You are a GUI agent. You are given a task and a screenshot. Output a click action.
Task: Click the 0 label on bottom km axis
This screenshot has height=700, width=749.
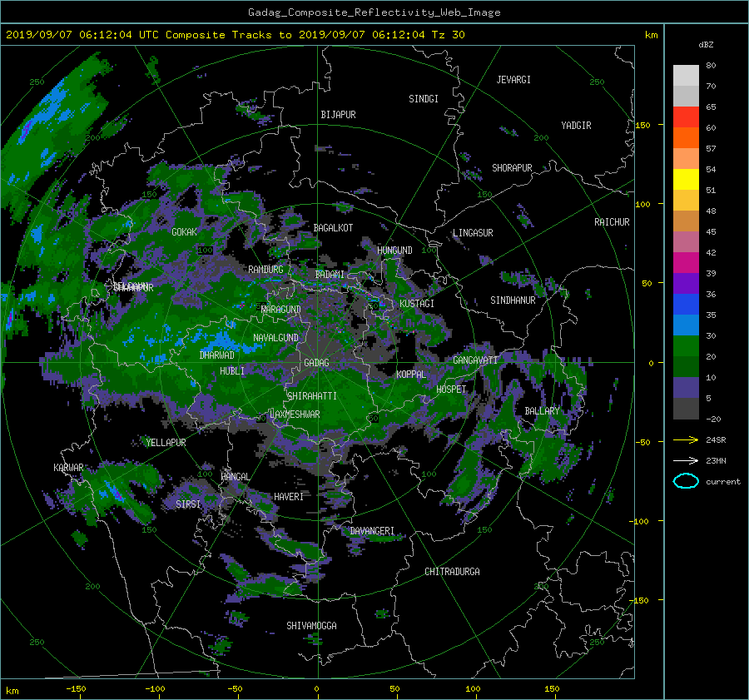[x=316, y=689]
